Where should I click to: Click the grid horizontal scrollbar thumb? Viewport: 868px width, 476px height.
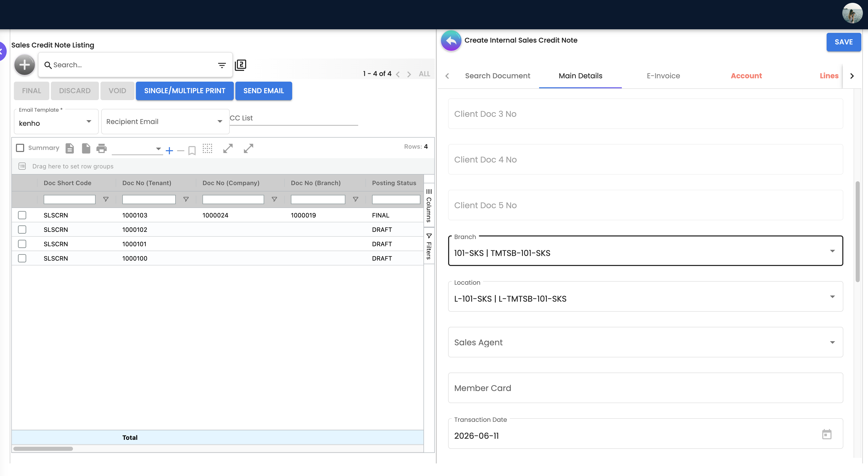click(43, 449)
